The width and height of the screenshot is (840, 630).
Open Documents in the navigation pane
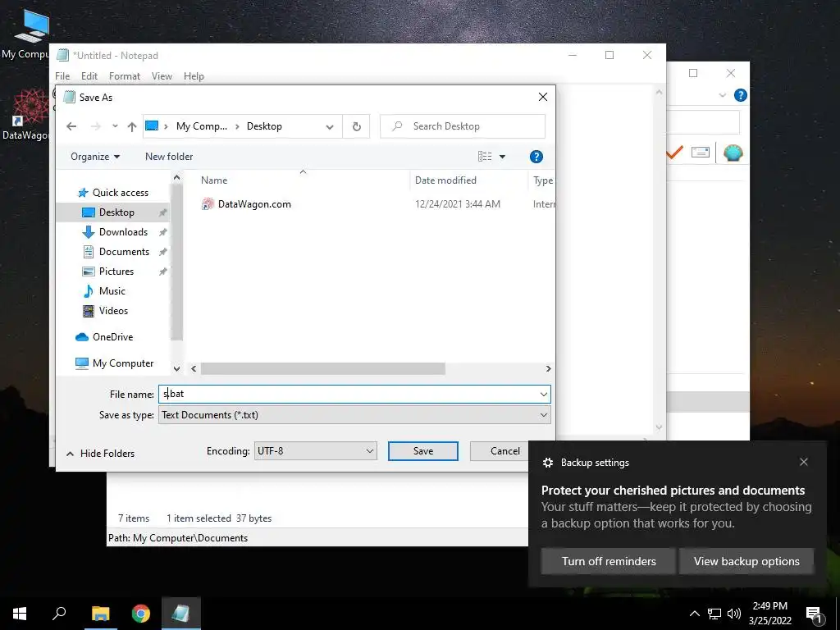(x=124, y=252)
